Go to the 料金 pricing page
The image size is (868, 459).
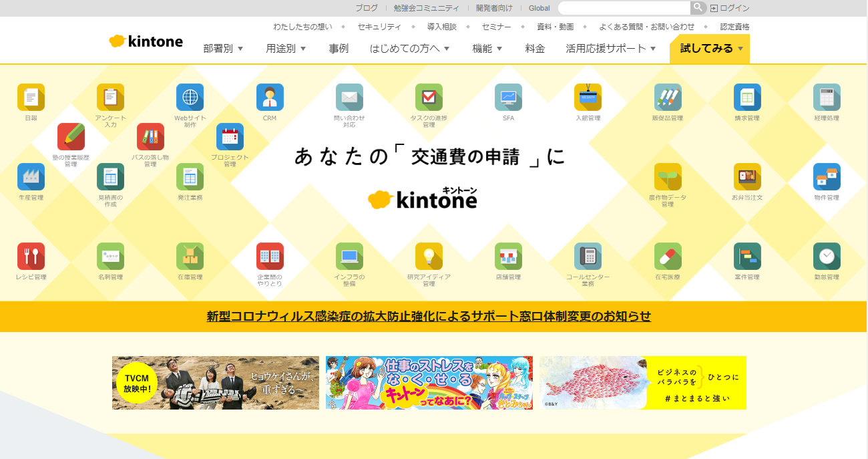(x=535, y=49)
